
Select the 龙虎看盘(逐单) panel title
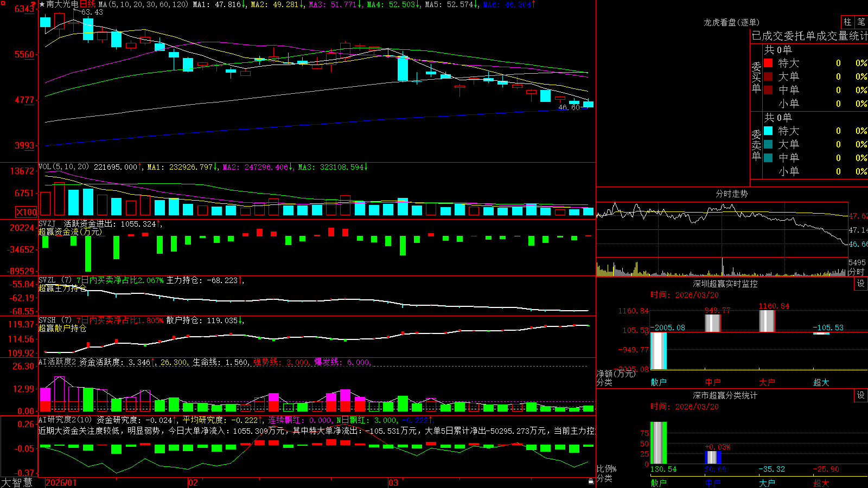(731, 22)
